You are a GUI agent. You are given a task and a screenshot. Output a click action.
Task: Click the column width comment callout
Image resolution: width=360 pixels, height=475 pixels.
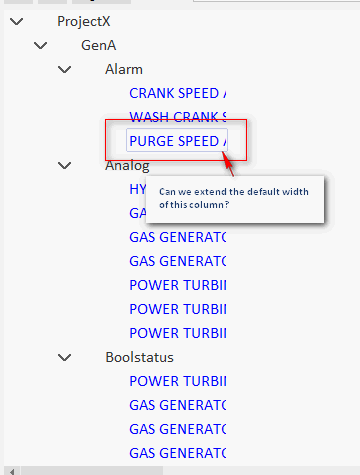(x=235, y=199)
